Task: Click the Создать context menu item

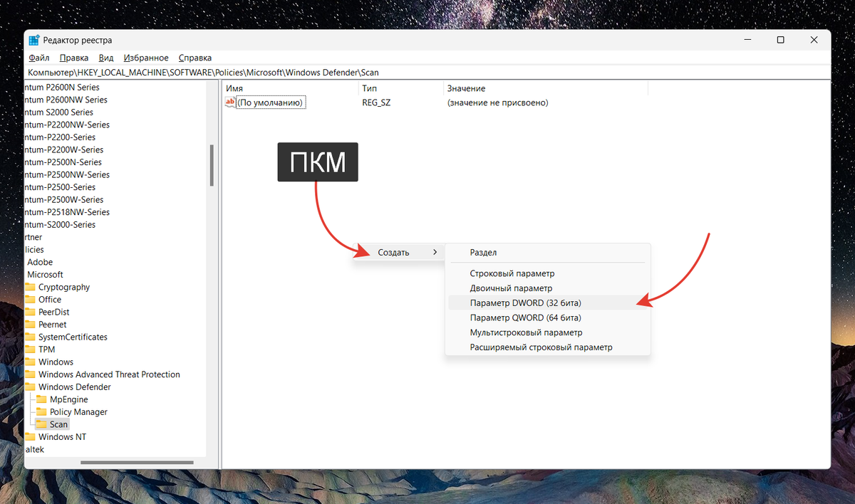Action: pyautogui.click(x=399, y=253)
